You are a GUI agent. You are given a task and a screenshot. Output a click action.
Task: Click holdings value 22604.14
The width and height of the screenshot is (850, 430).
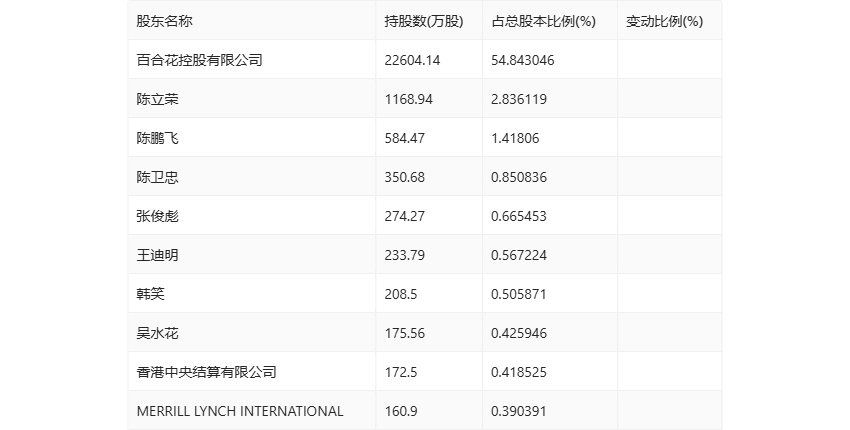412,60
